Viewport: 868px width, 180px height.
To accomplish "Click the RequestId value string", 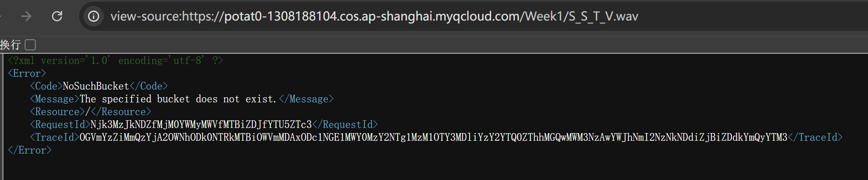I will (201, 125).
